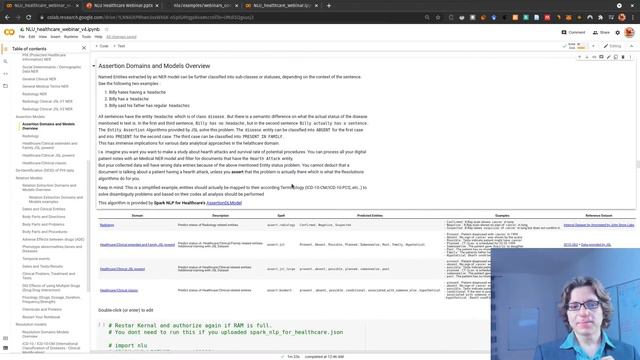The image size is (640, 360).
Task: Move the cell up with the arrow icon
Action: 580,57
